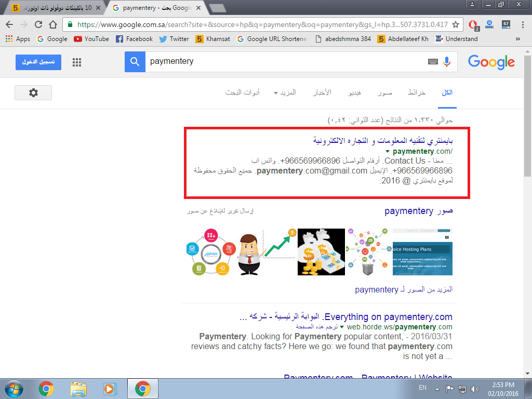532x399 pixels.
Task: Open a new tab button
Action: [x=217, y=8]
